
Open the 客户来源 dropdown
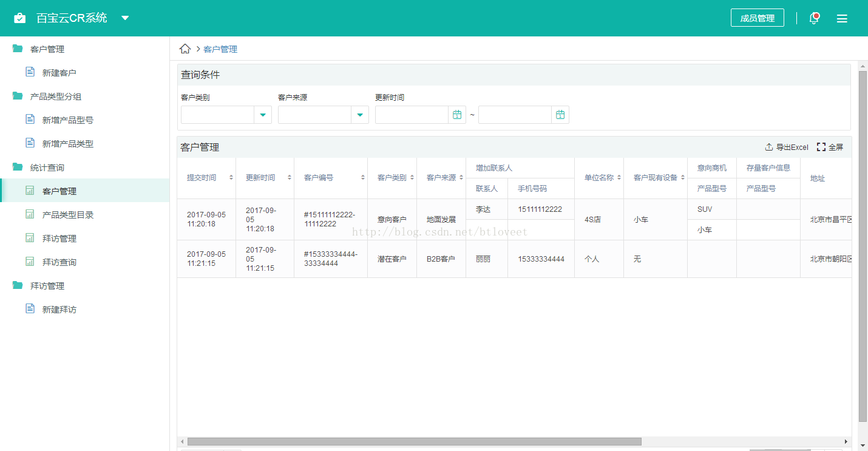point(360,115)
